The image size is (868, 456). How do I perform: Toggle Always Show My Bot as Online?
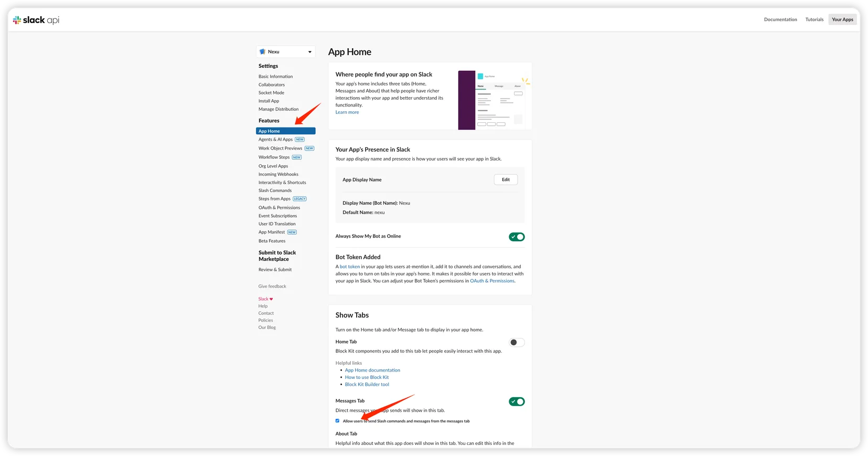517,237
